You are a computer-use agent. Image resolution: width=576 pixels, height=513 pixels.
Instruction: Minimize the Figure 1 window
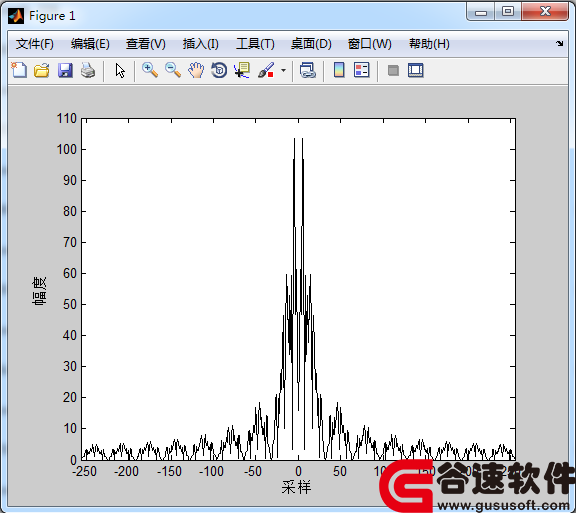[480, 12]
